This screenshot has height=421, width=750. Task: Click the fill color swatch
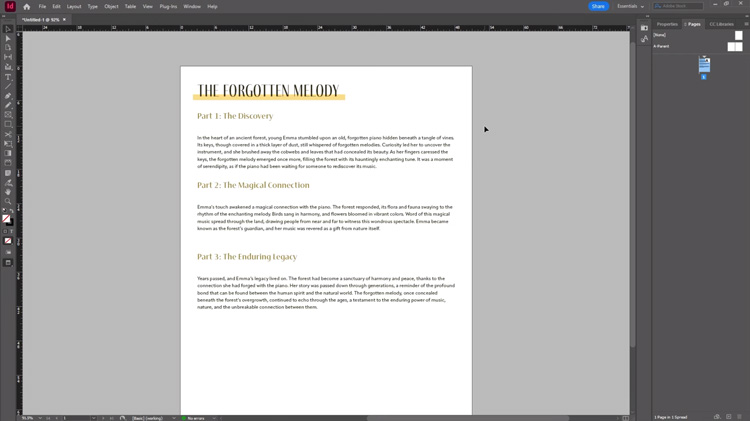[6, 219]
